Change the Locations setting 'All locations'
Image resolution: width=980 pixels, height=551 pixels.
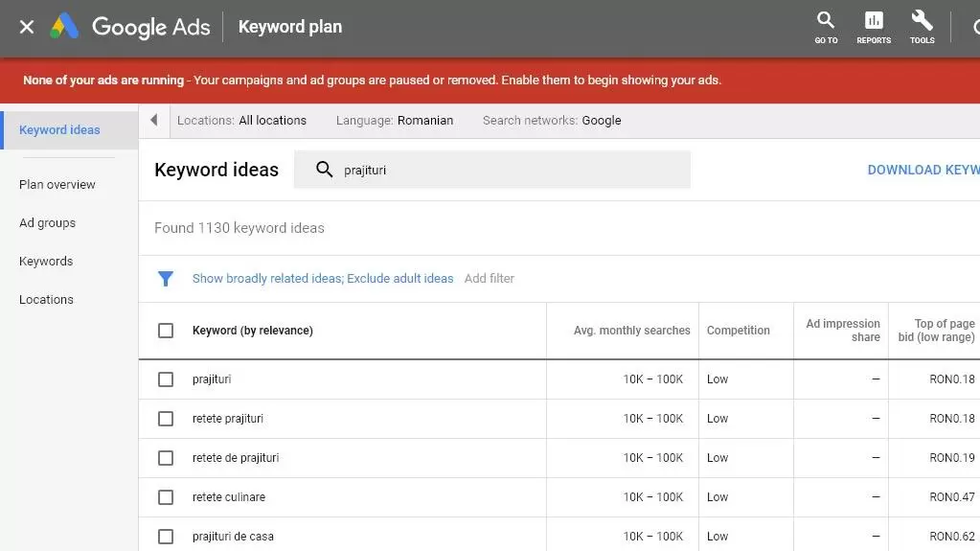(x=241, y=121)
